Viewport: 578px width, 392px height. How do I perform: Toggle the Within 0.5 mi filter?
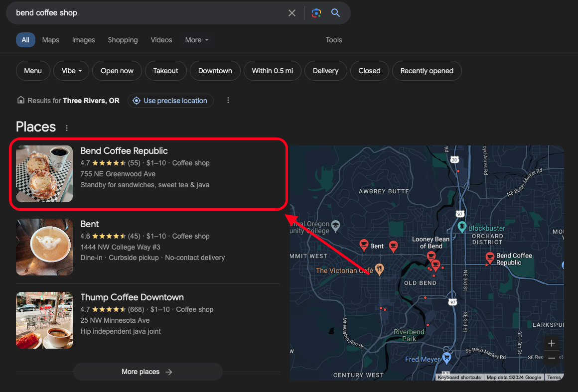pos(273,71)
